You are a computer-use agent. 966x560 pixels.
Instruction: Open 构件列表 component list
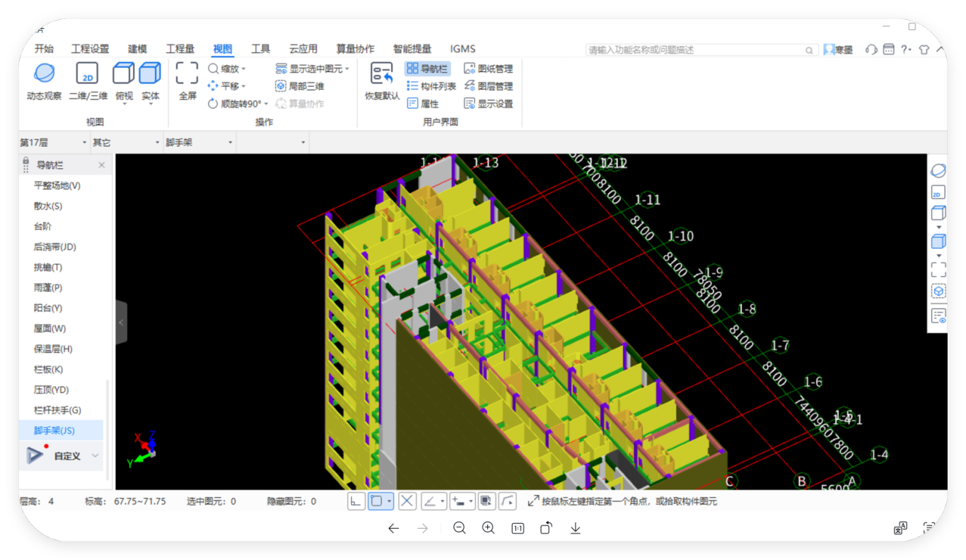click(x=431, y=86)
